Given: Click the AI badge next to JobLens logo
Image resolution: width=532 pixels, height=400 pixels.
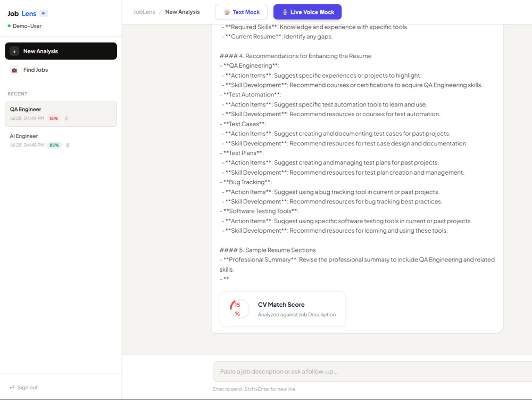Looking at the screenshot, I should pyautogui.click(x=44, y=13).
